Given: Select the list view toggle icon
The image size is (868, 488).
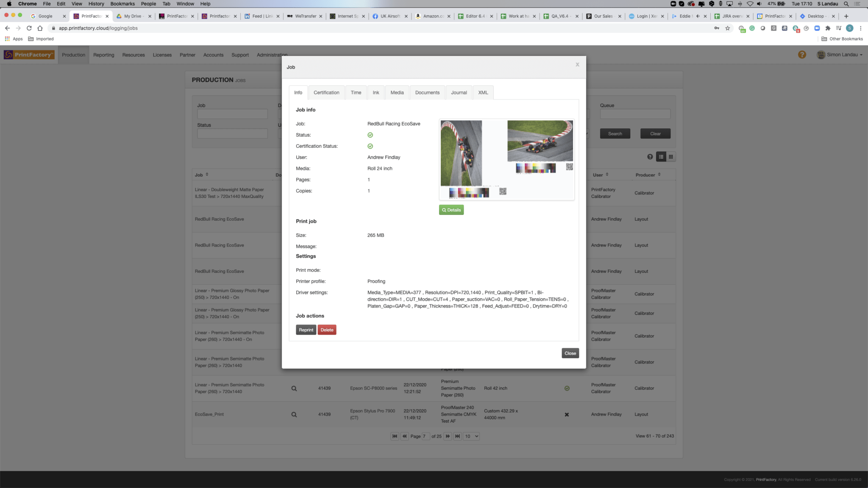Looking at the screenshot, I should point(661,156).
